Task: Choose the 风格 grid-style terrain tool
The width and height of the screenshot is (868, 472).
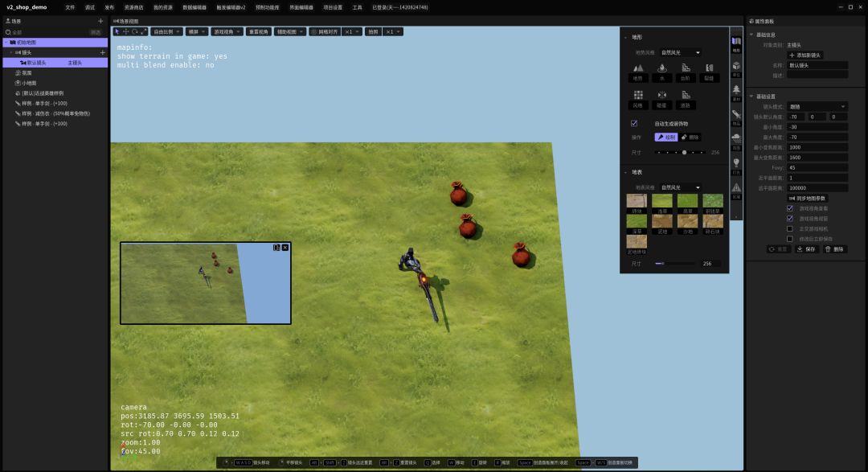Action: [x=637, y=99]
